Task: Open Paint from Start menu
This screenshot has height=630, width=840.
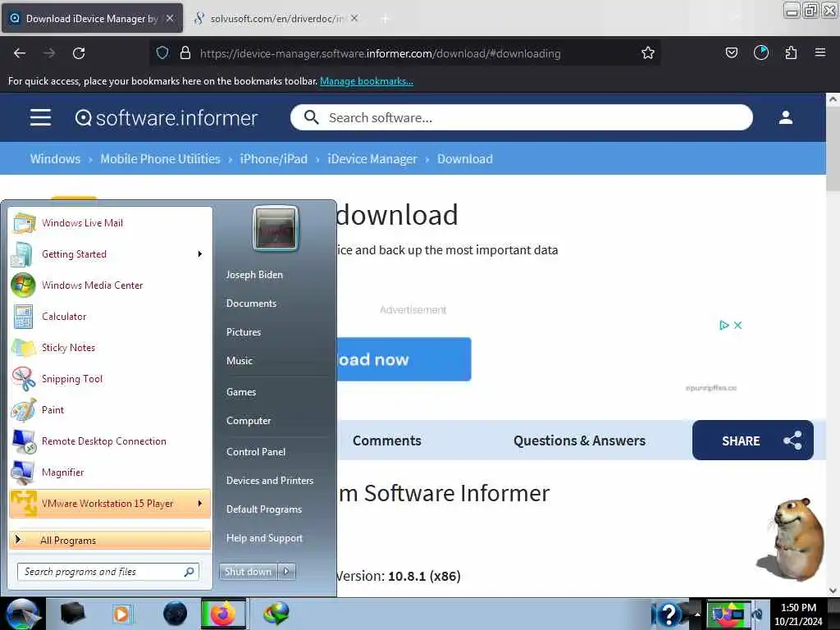Action: pos(111,410)
